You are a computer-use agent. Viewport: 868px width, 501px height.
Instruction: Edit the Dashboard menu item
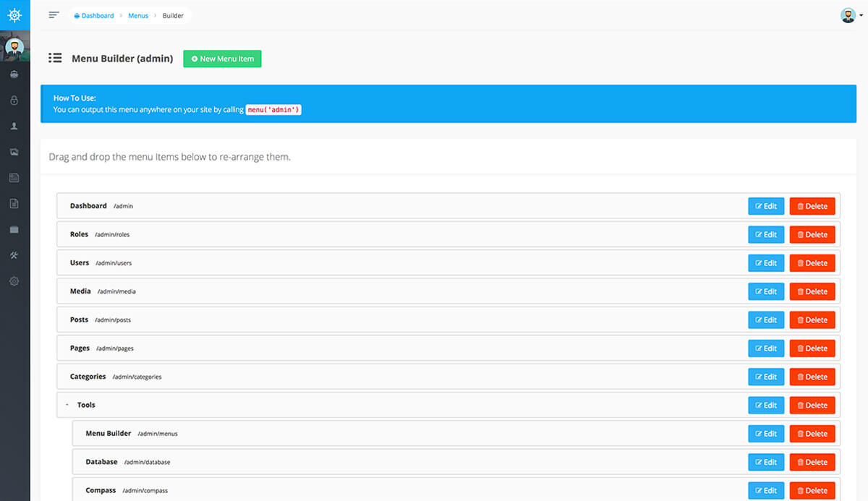(x=765, y=206)
